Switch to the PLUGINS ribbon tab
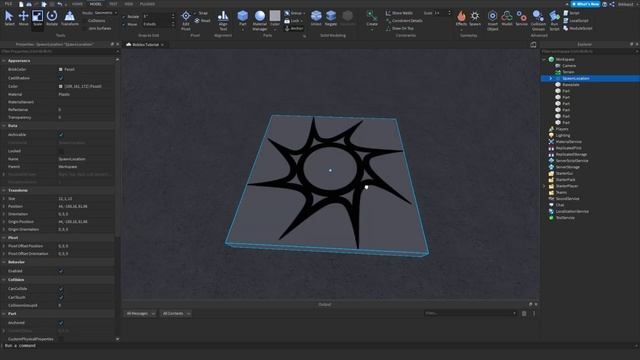The height and width of the screenshot is (360, 640). click(x=147, y=4)
